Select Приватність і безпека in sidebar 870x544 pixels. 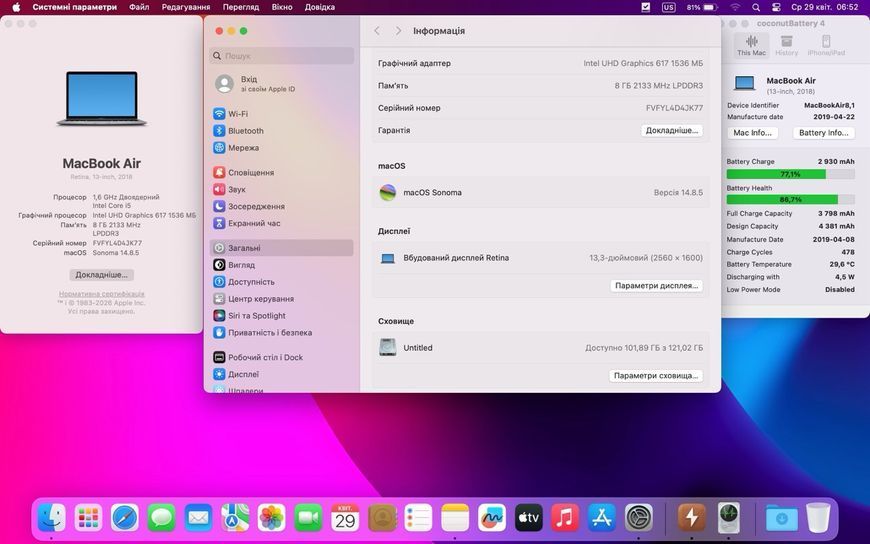pyautogui.click(x=282, y=333)
